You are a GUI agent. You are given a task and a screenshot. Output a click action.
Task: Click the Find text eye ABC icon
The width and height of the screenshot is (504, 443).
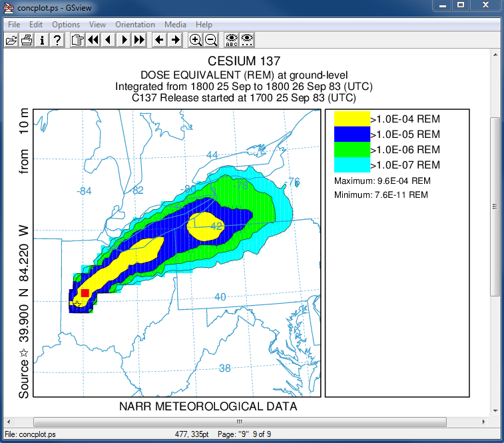[x=231, y=40]
